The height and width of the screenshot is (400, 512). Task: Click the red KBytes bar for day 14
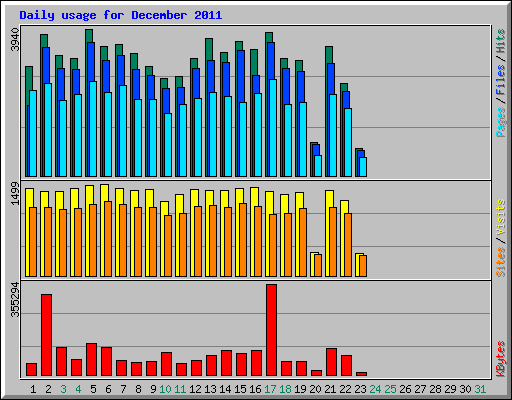[226, 363]
